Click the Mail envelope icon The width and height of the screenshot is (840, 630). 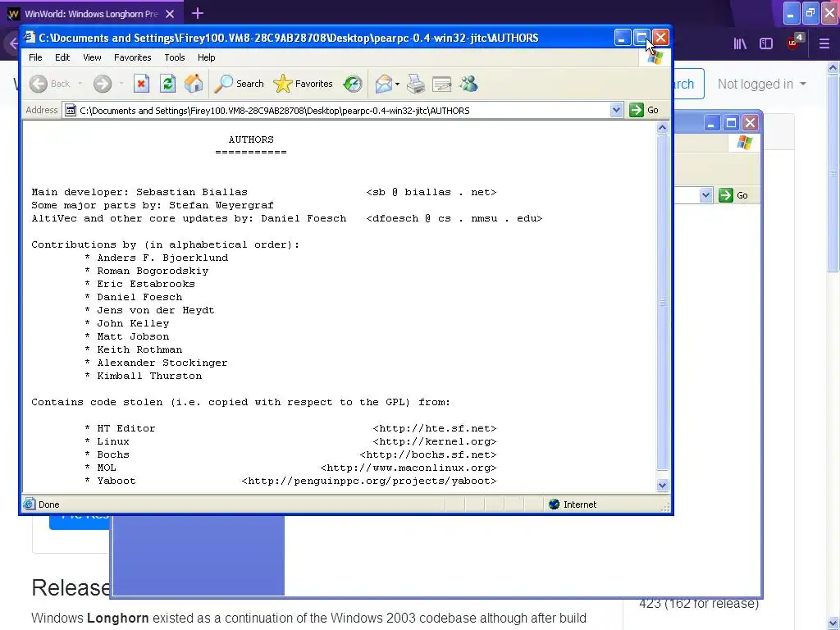click(384, 84)
